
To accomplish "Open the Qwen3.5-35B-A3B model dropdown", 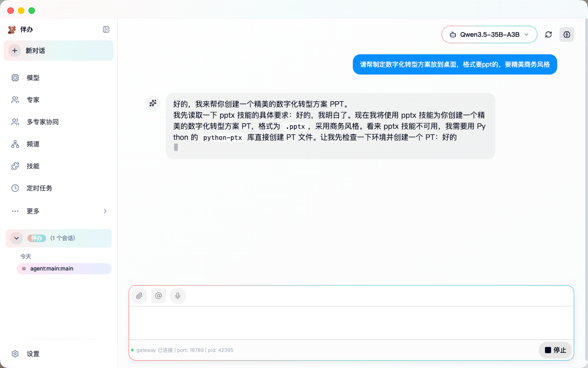I will point(489,34).
